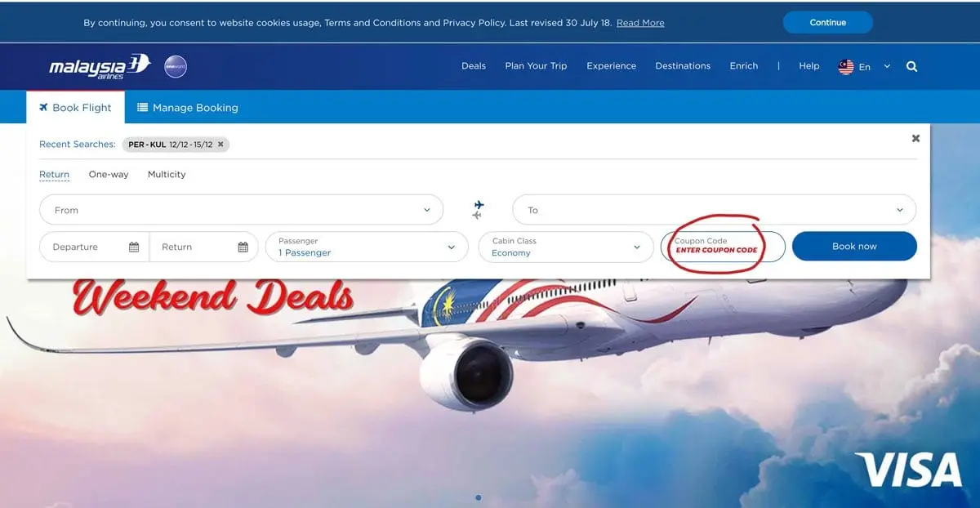Viewport: 980px width, 508px height.
Task: Click the En language label
Action: tap(865, 67)
